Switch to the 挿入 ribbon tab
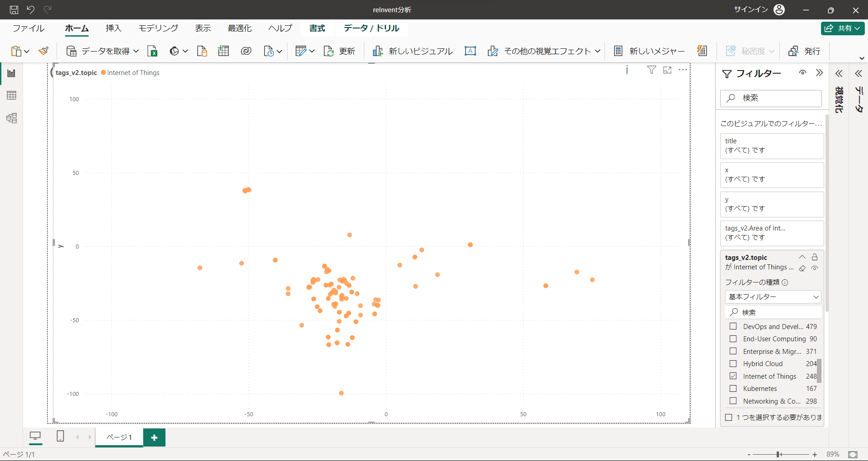Image resolution: width=868 pixels, height=461 pixels. click(x=113, y=28)
